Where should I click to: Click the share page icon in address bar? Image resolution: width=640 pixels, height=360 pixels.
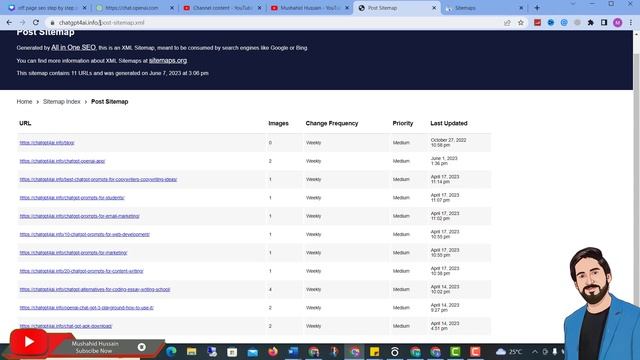point(507,23)
